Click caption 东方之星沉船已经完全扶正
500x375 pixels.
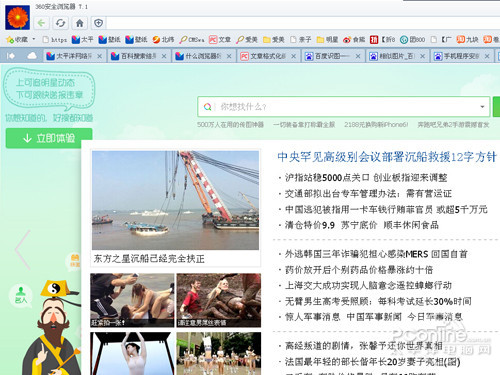149,259
